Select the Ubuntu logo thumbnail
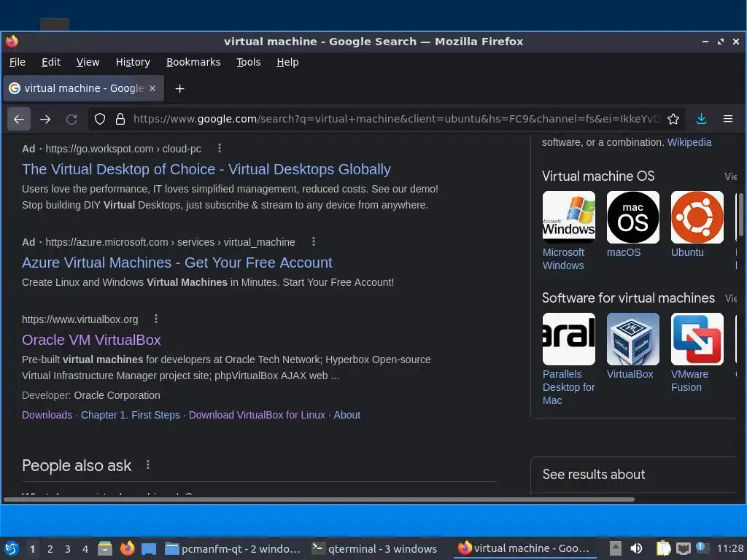The image size is (747, 560). coord(697,217)
